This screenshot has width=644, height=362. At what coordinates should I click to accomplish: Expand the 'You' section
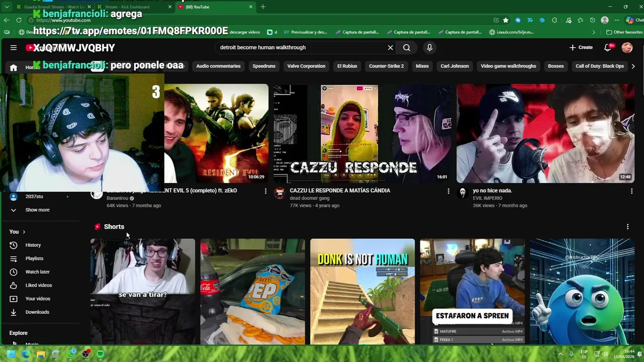point(18,232)
